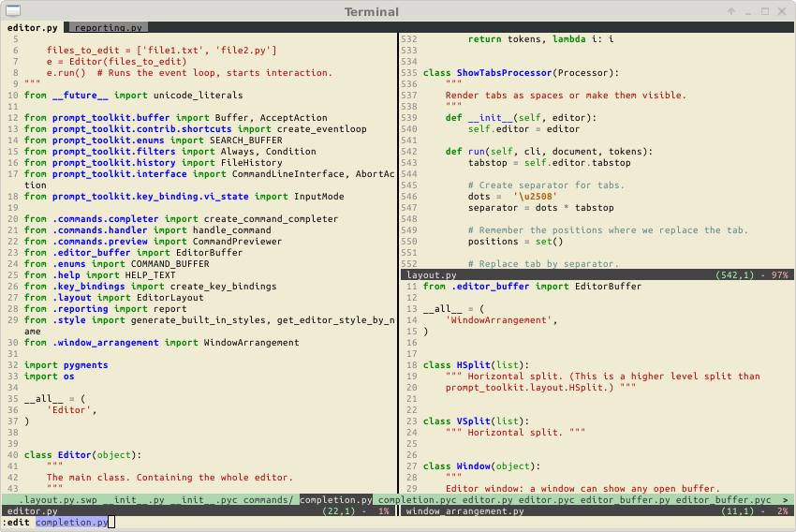Switch to the editor.py tab

click(32, 28)
